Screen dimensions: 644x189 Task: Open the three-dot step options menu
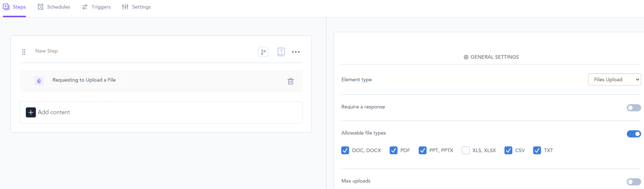pyautogui.click(x=296, y=52)
